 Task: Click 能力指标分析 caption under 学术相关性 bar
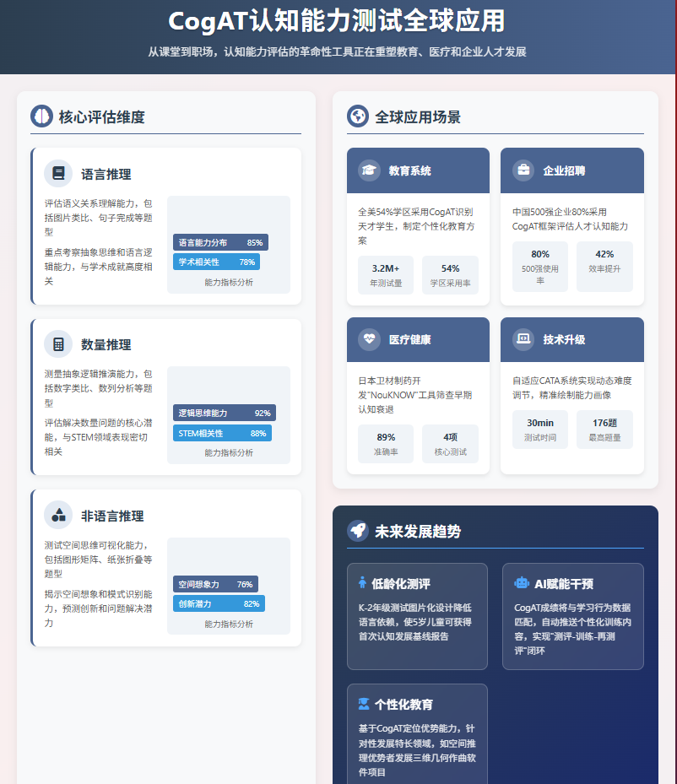point(229,282)
